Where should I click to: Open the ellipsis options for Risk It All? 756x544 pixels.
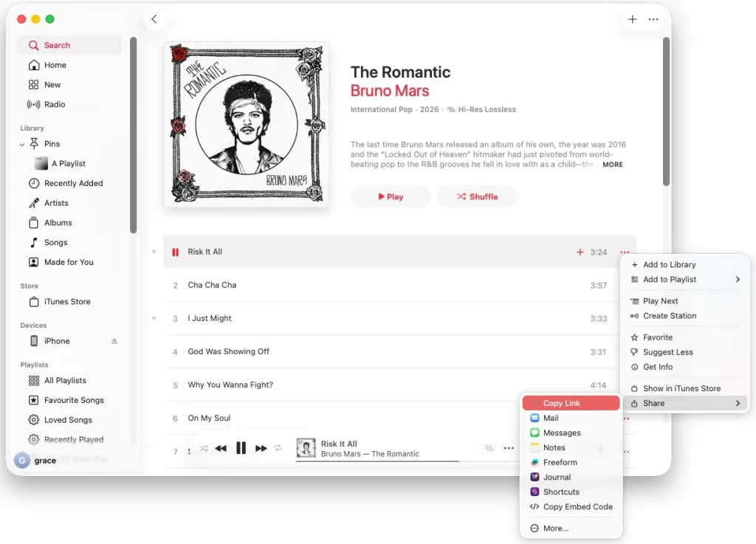(x=624, y=252)
